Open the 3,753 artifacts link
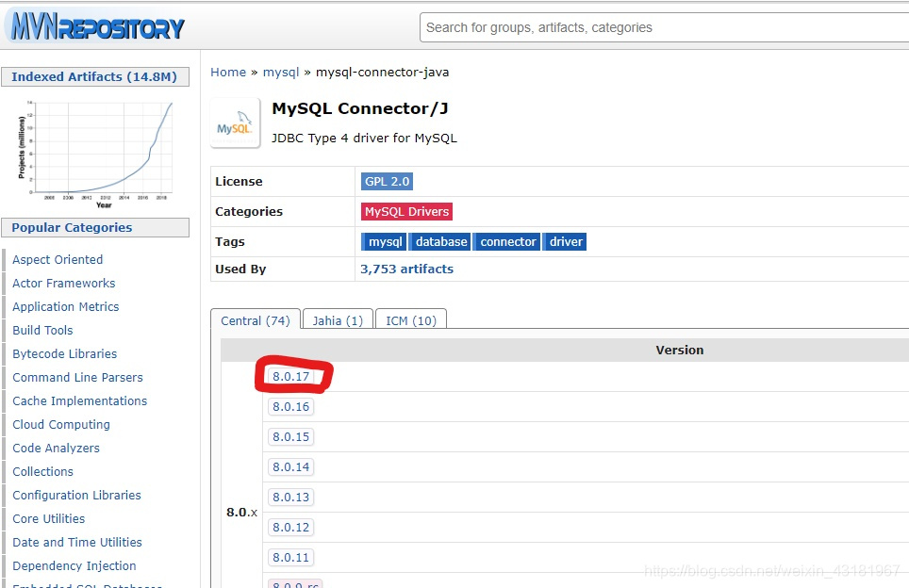This screenshot has width=909, height=588. pyautogui.click(x=407, y=269)
